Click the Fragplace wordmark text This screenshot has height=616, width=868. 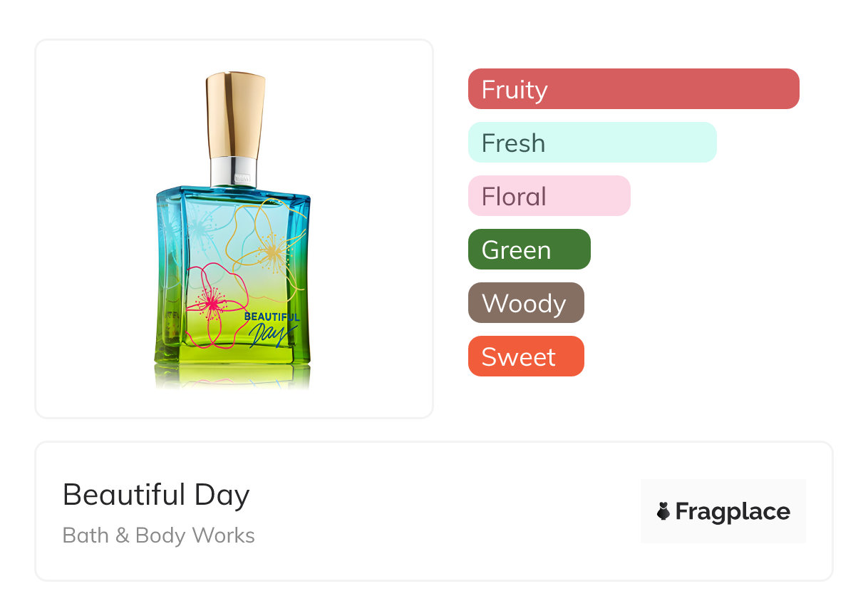733,511
